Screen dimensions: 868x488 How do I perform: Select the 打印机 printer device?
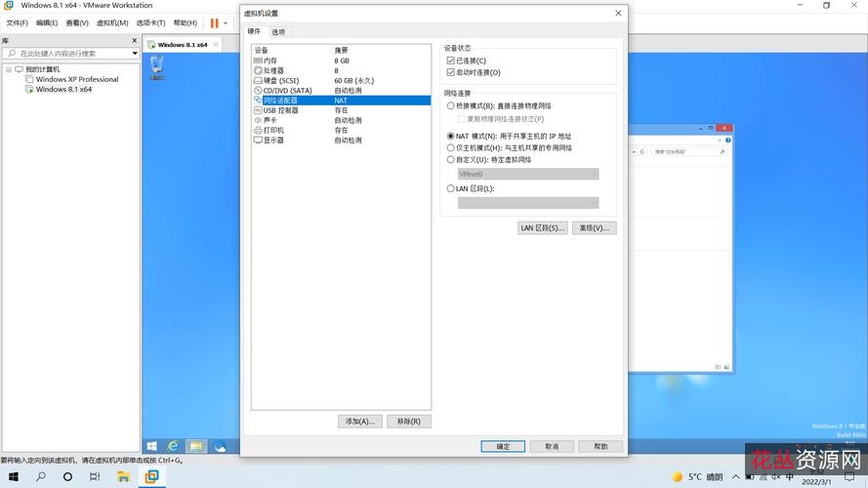click(x=341, y=131)
